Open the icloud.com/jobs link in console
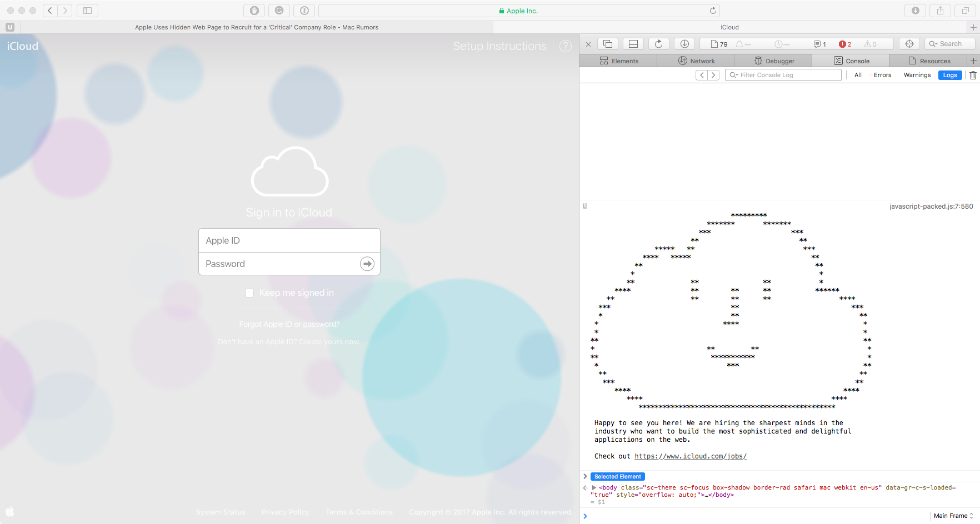The width and height of the screenshot is (980, 524). [x=691, y=456]
